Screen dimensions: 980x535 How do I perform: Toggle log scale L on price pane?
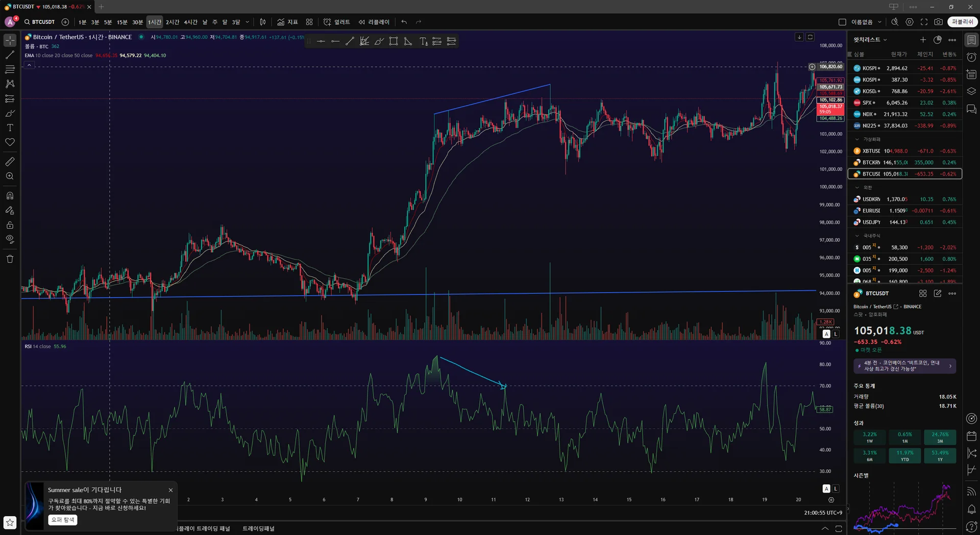coord(836,334)
